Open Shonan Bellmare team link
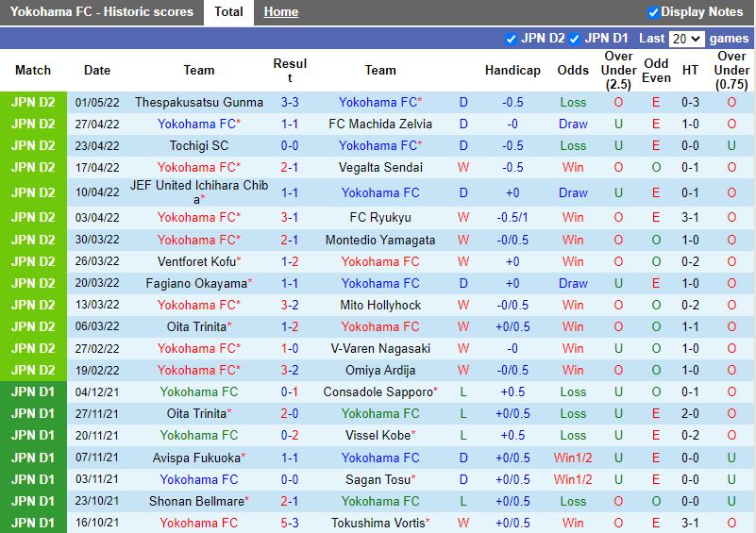The width and height of the screenshot is (756, 533). [196, 501]
